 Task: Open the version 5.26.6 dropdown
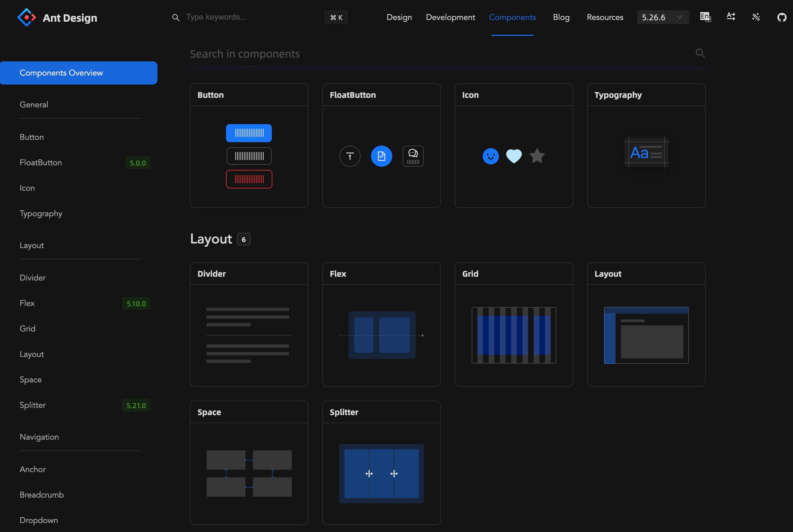pyautogui.click(x=663, y=17)
